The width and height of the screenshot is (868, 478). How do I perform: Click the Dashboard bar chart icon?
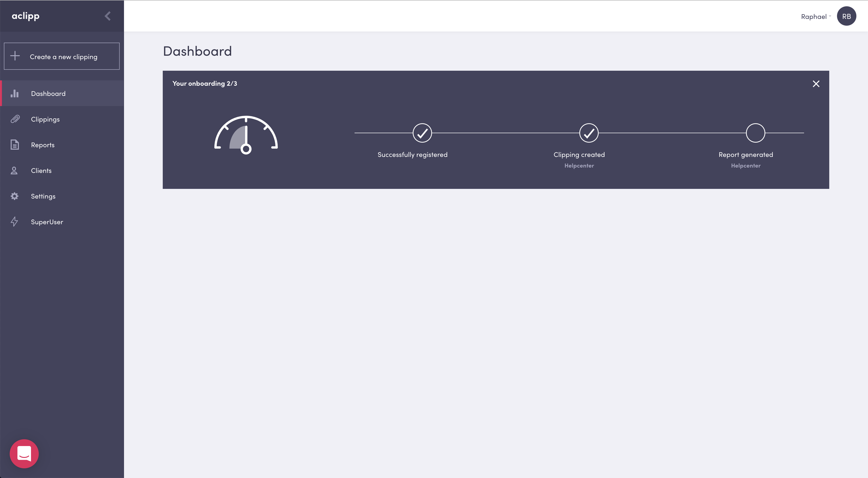click(x=15, y=94)
